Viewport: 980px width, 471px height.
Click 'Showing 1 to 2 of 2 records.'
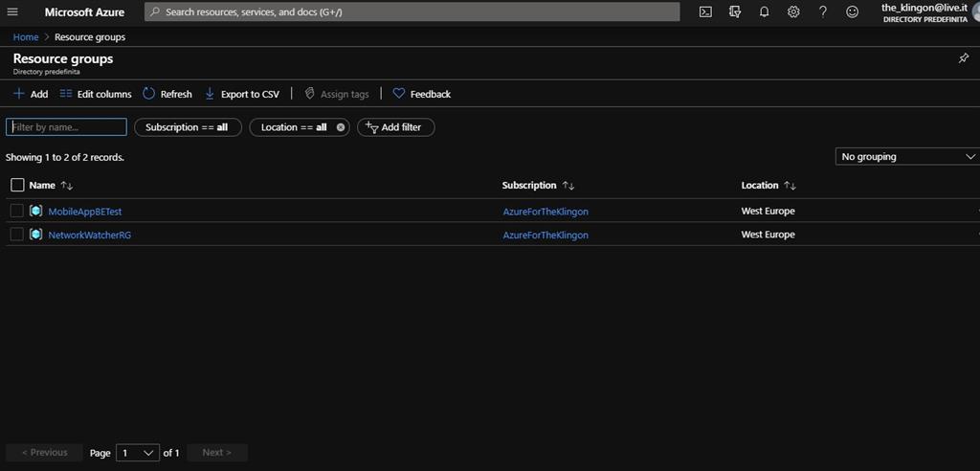coord(65,158)
